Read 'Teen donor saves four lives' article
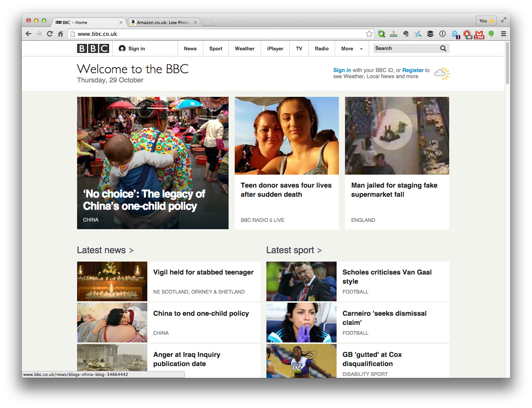 click(x=286, y=190)
